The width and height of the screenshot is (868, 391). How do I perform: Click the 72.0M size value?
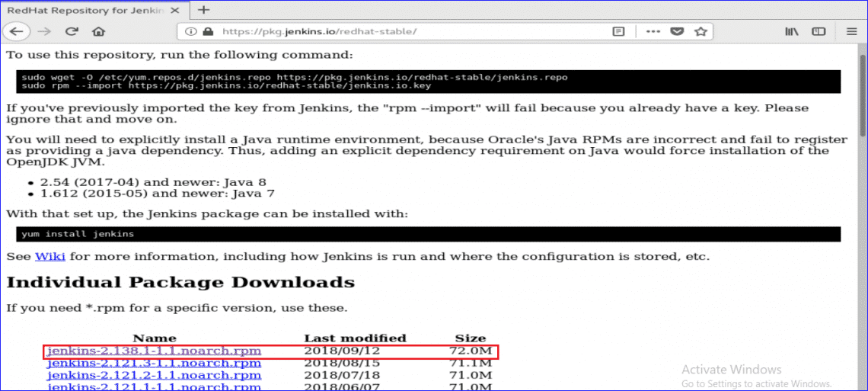coord(471,351)
